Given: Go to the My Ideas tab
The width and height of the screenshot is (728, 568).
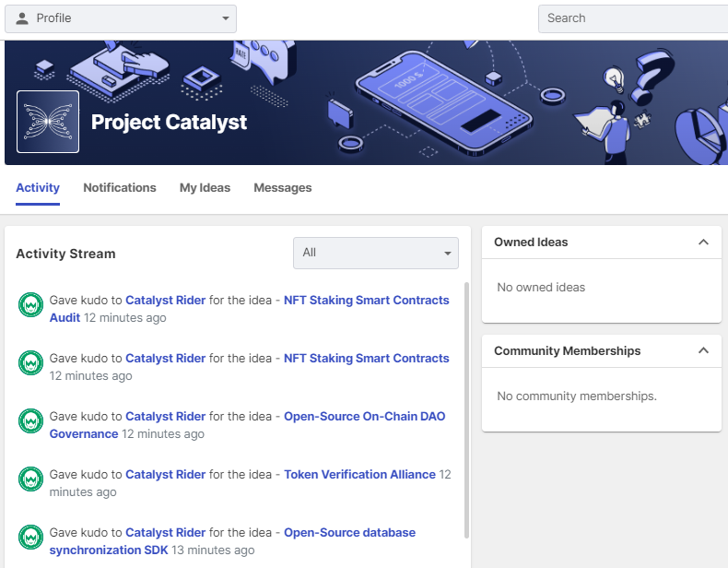Looking at the screenshot, I should 205,187.
